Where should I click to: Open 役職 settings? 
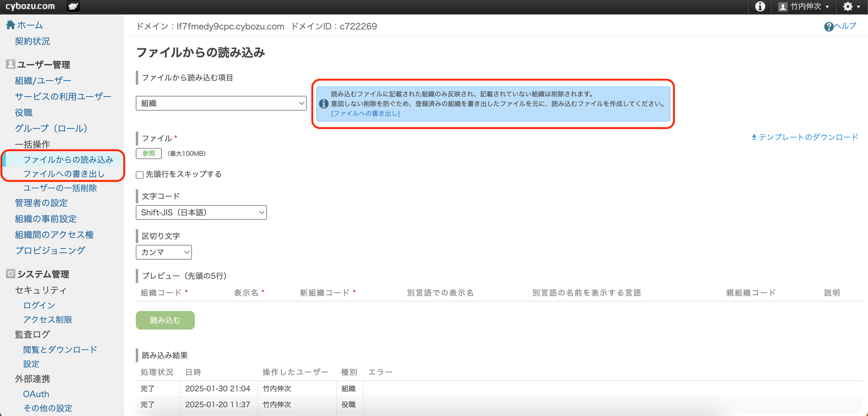pyautogui.click(x=24, y=112)
